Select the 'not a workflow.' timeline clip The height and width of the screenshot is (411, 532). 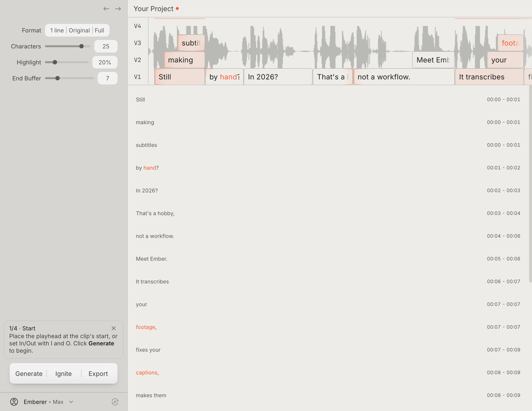tap(404, 77)
